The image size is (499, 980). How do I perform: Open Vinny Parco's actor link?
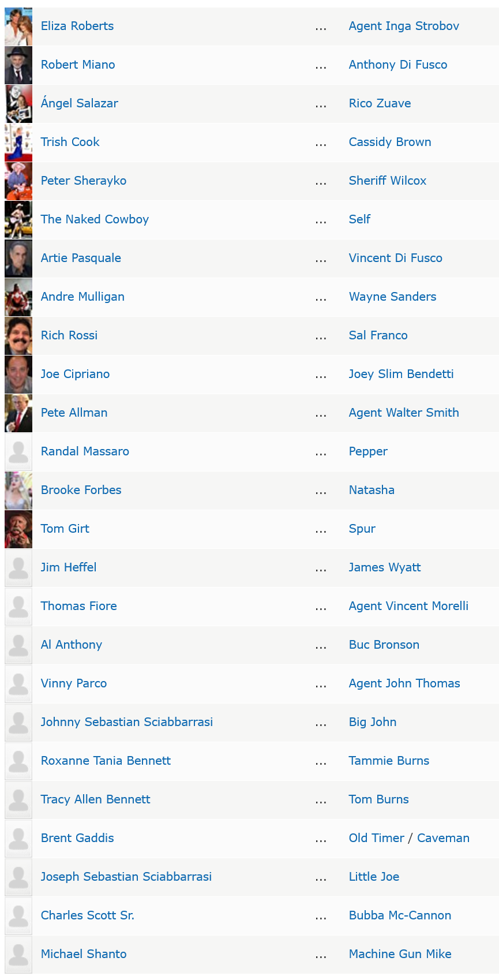[x=73, y=683]
